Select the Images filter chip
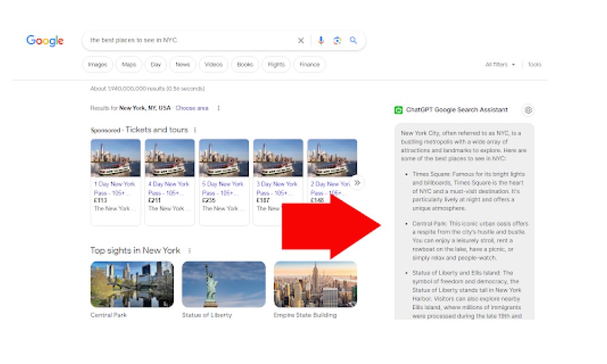Image resolution: width=607 pixels, height=364 pixels. (x=98, y=64)
